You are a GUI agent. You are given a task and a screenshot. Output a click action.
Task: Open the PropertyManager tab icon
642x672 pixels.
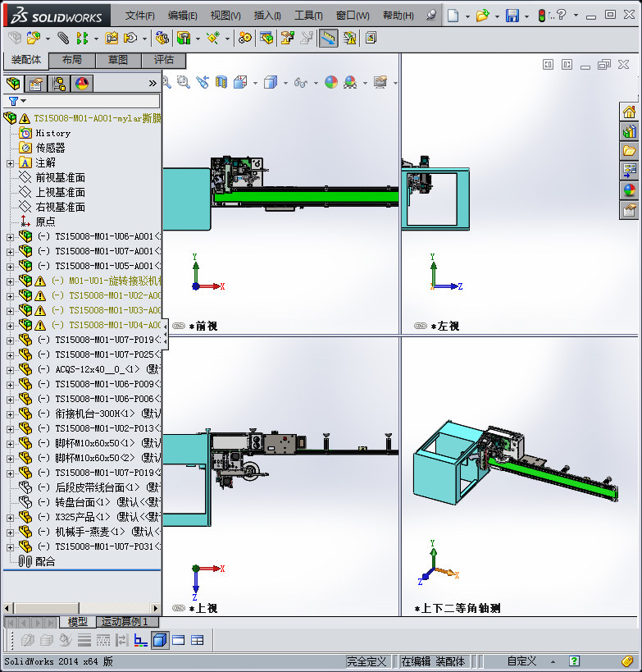(x=35, y=84)
